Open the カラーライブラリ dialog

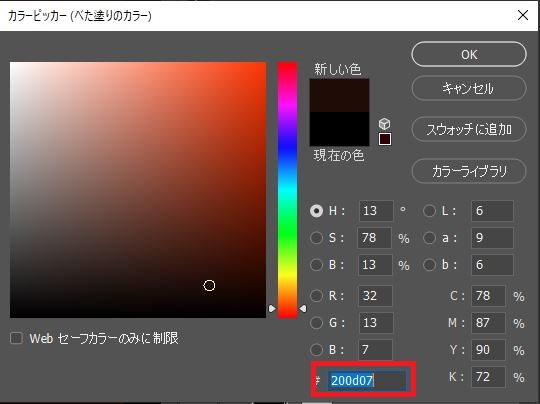click(x=469, y=171)
